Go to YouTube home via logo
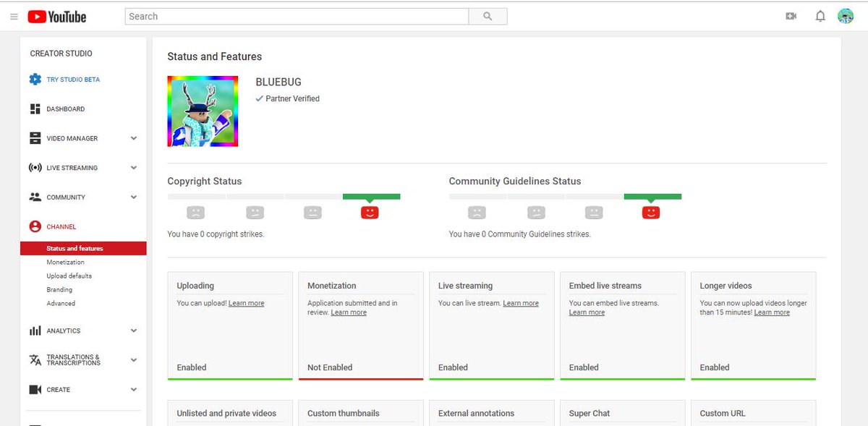 pos(56,17)
